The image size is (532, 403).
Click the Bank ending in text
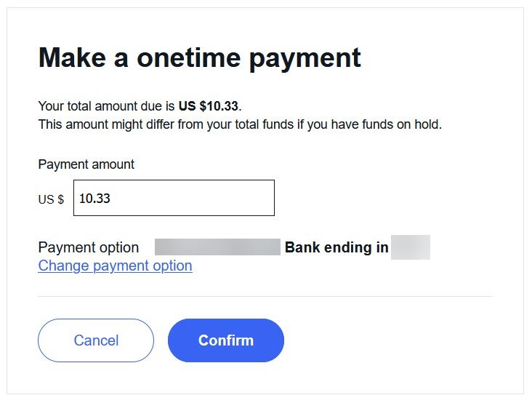(336, 247)
